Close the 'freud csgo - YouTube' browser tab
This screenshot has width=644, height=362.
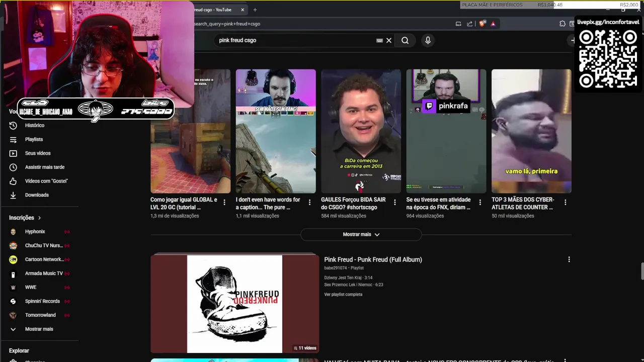243,10
